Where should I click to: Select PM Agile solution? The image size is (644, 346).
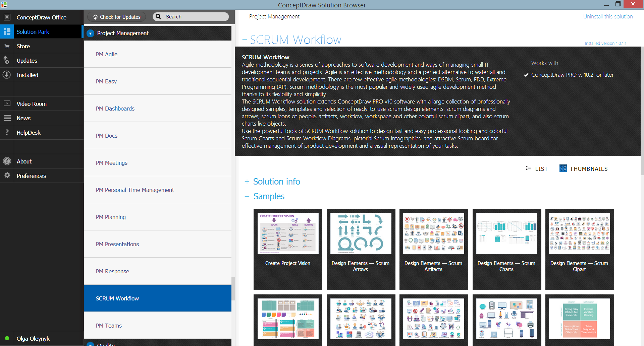pos(157,54)
